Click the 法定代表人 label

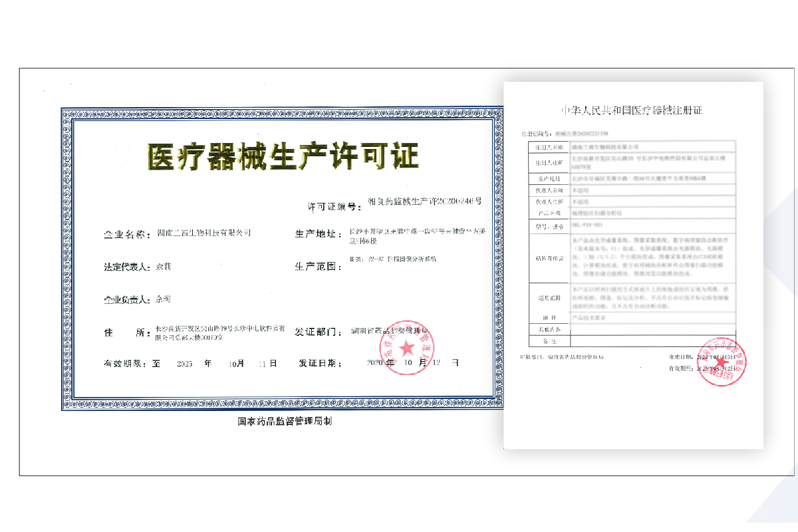pyautogui.click(x=126, y=266)
